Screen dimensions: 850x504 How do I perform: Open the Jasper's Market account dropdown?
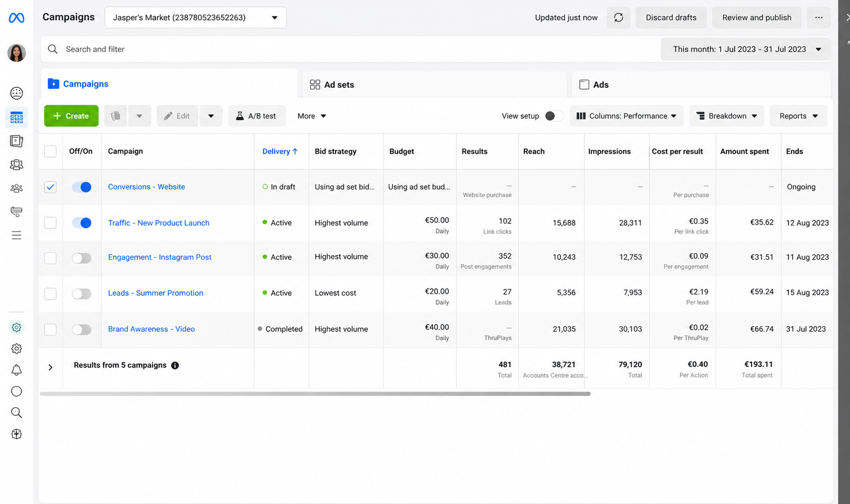(196, 18)
